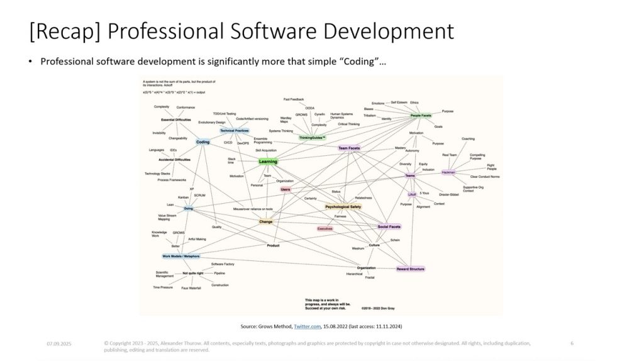The height and width of the screenshot is (361, 644).
Task: Click the blue Doing node
Action: (189, 208)
